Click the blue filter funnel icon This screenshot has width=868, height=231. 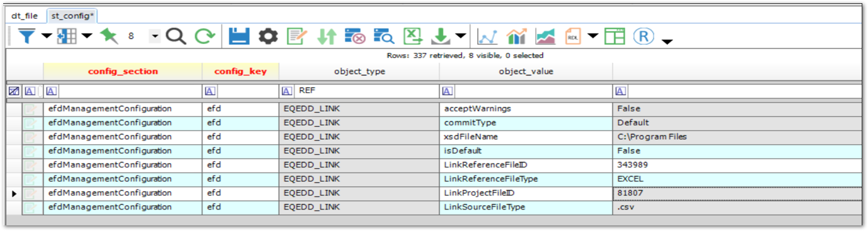[26, 37]
